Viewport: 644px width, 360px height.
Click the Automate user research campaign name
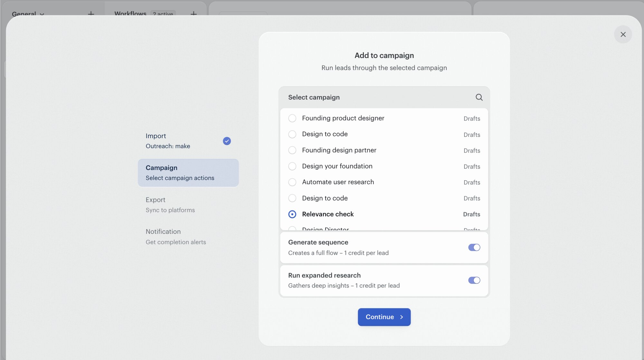338,182
